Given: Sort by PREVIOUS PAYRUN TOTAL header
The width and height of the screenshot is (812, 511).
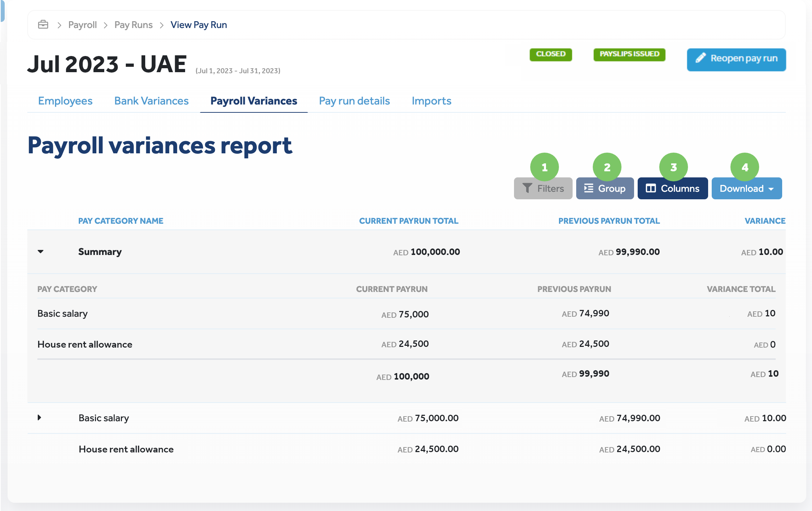Looking at the screenshot, I should click(609, 221).
